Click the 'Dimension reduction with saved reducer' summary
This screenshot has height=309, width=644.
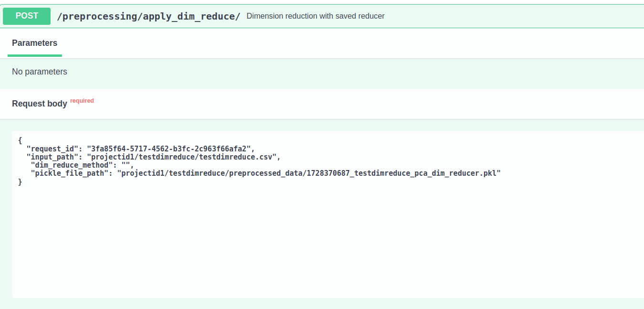[315, 16]
